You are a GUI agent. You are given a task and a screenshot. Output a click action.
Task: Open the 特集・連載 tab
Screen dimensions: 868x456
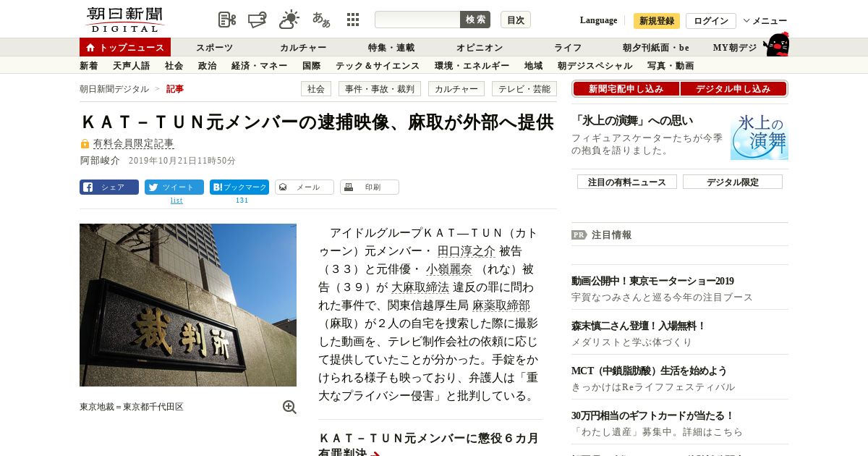click(x=391, y=48)
